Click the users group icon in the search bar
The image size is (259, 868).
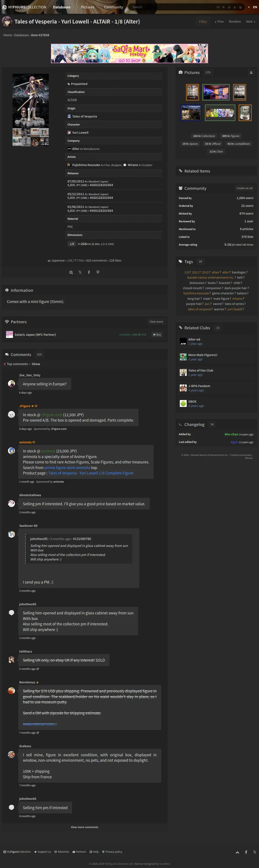[x=240, y=7]
